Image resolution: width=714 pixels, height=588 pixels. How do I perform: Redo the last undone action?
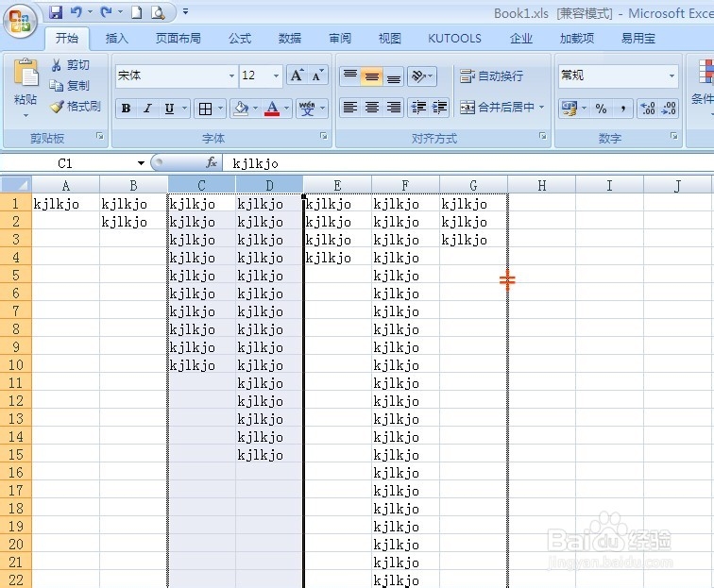106,12
